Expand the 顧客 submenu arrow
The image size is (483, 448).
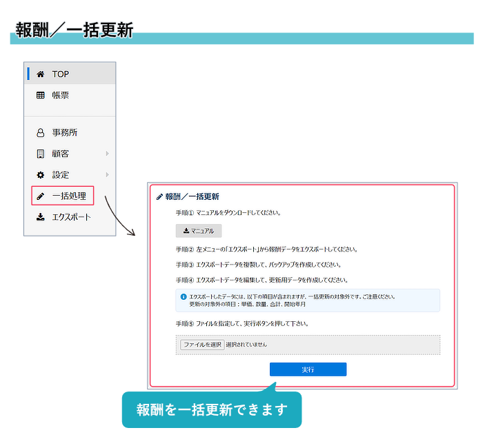pyautogui.click(x=107, y=154)
